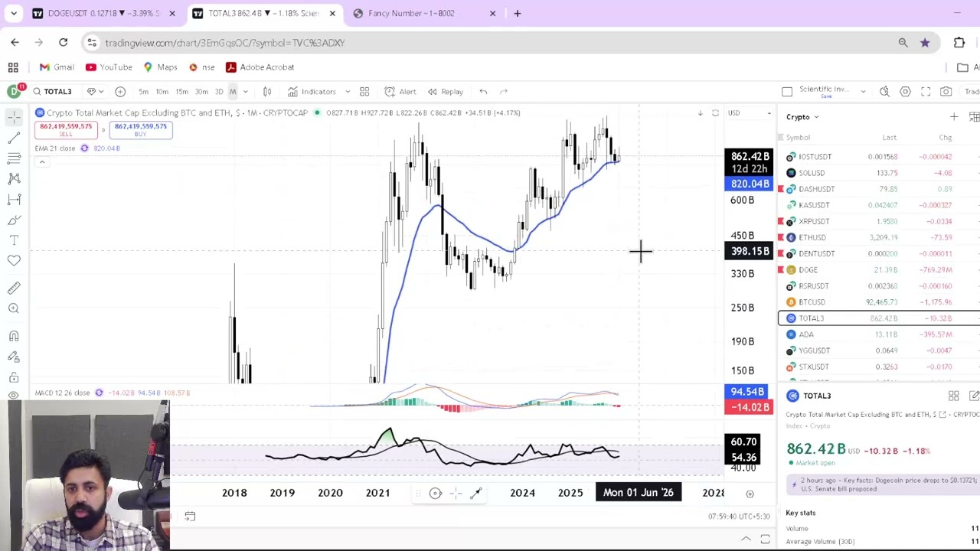Toggle magnet mode for drawings
The width and height of the screenshot is (980, 551).
(14, 336)
